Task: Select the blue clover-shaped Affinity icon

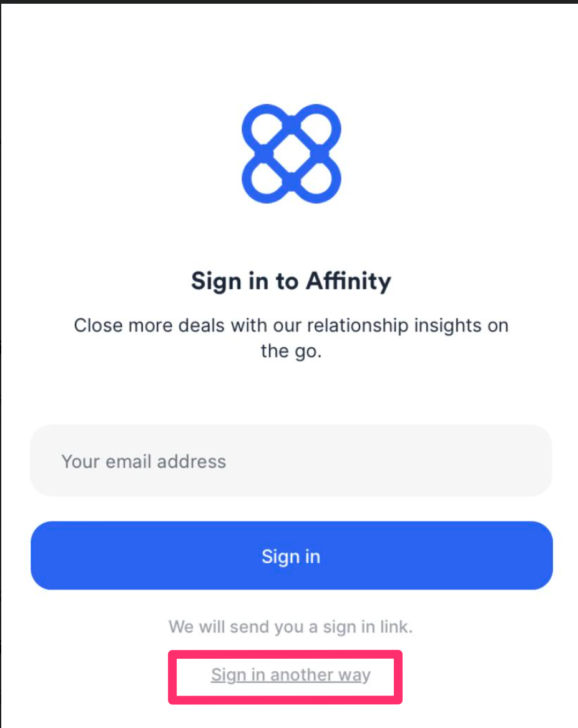Action: point(291,152)
